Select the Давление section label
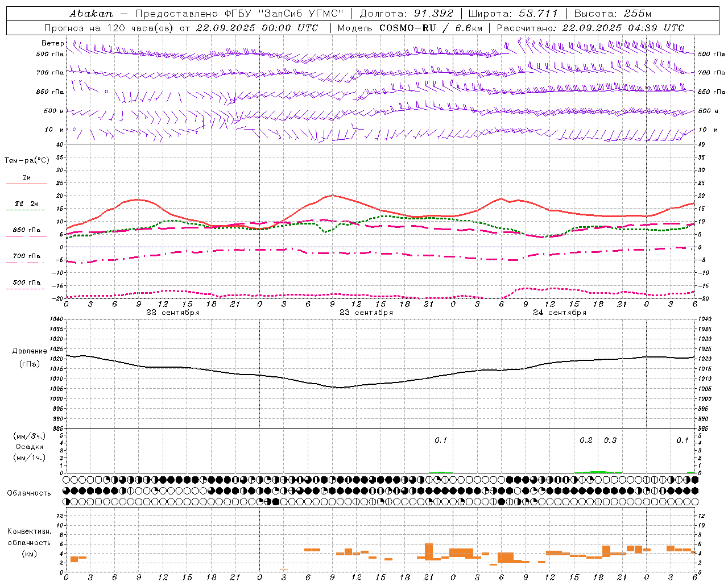 (x=30, y=351)
